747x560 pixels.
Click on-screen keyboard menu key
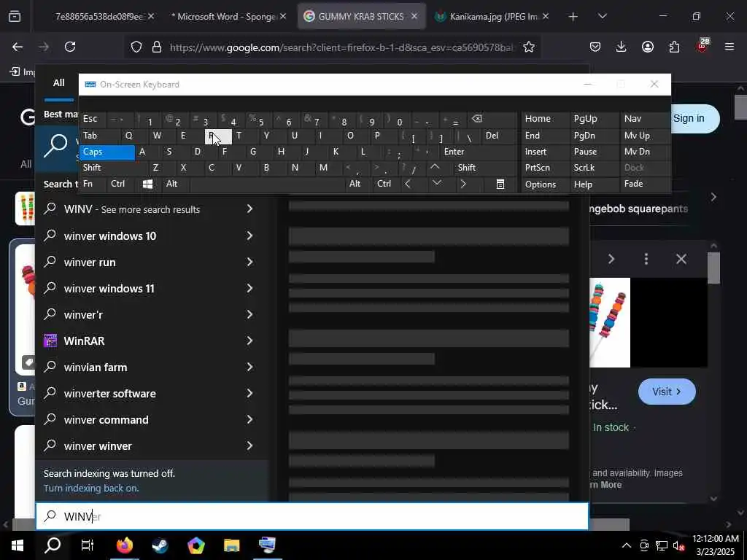500,184
